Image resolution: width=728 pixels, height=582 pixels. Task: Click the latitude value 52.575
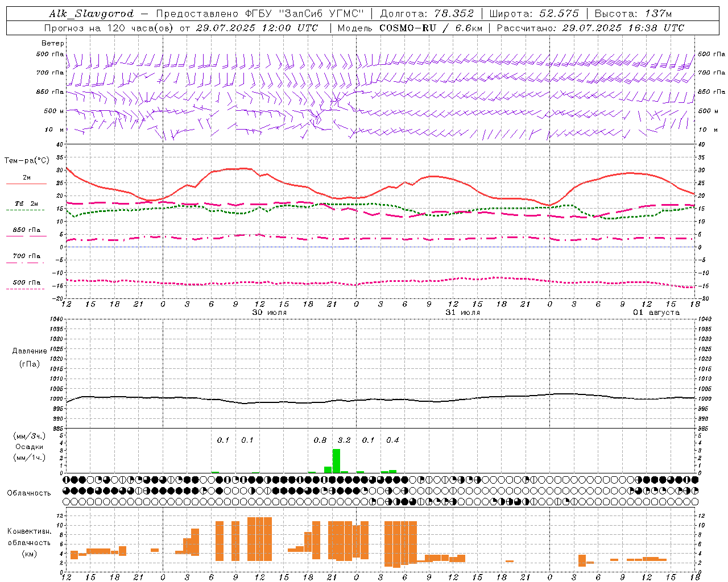tap(560, 14)
